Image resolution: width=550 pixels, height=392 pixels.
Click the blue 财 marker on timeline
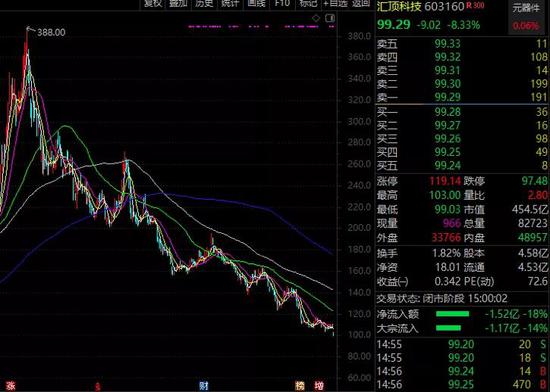(x=203, y=386)
